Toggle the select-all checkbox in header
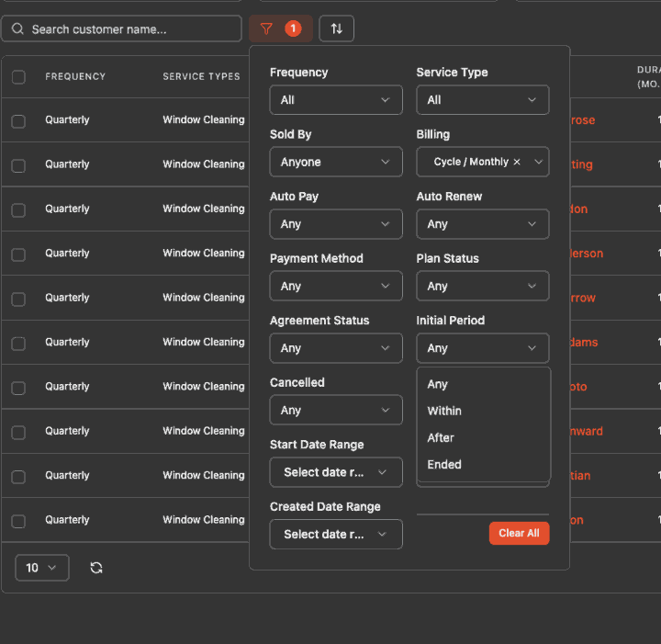Image resolution: width=661 pixels, height=644 pixels. coord(18,77)
